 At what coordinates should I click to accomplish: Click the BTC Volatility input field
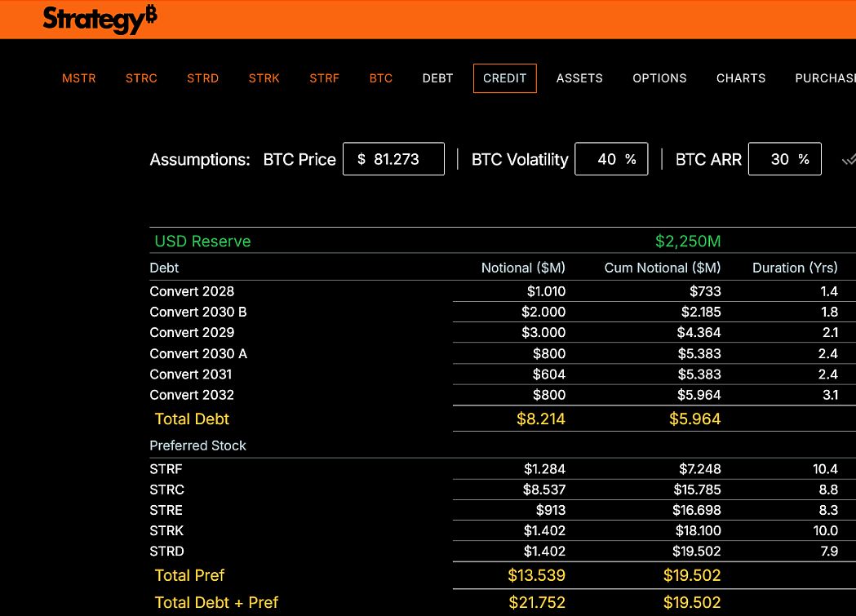click(x=611, y=159)
